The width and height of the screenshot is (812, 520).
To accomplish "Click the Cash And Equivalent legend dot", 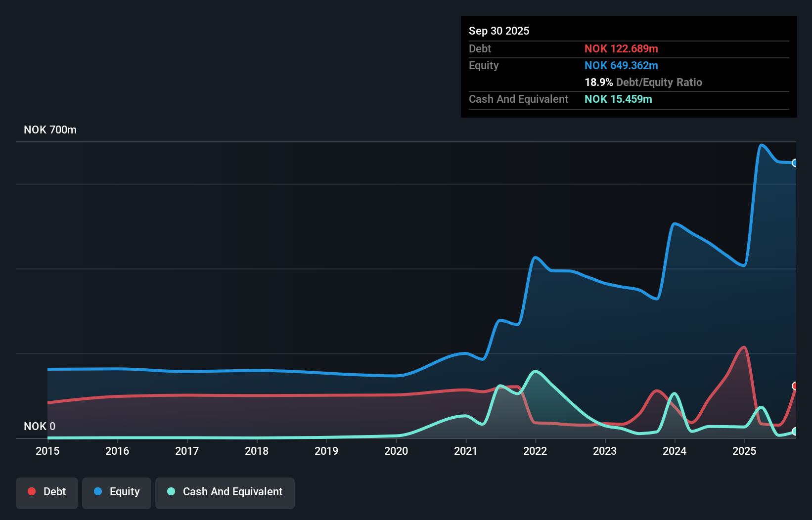I will [171, 491].
